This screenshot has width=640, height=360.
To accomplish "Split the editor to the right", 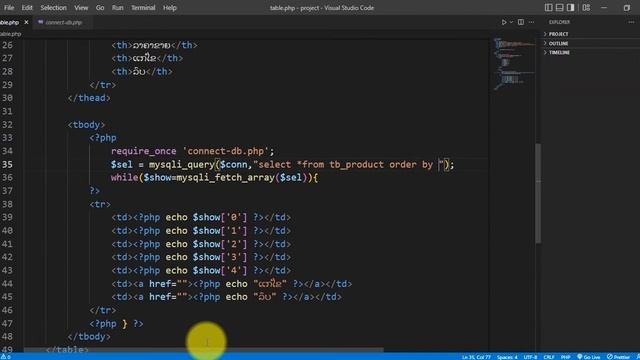I will (x=521, y=22).
